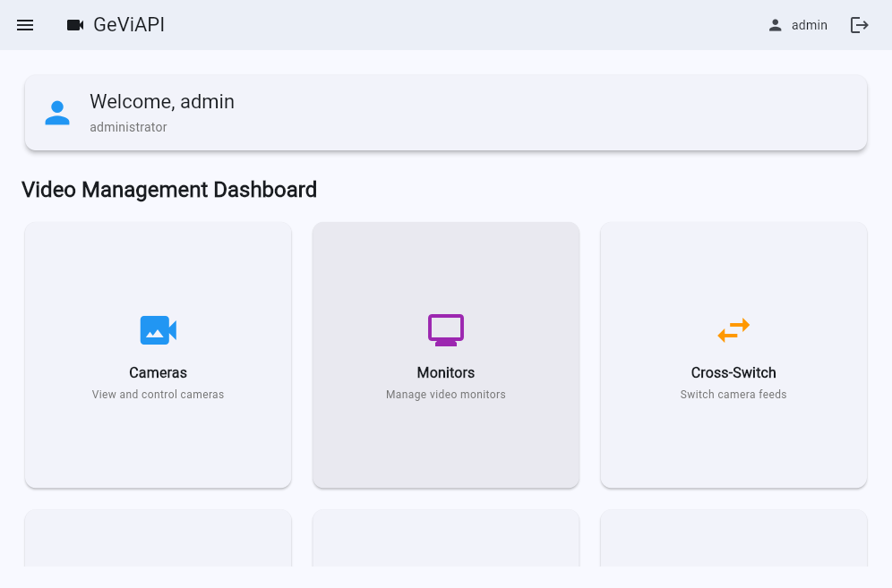Open the Monitors card title

coord(446,372)
